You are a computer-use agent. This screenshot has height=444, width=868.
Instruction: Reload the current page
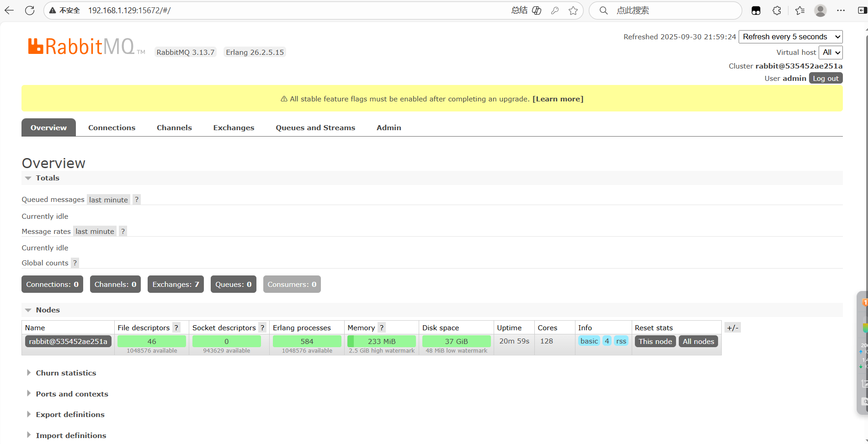pyautogui.click(x=30, y=11)
